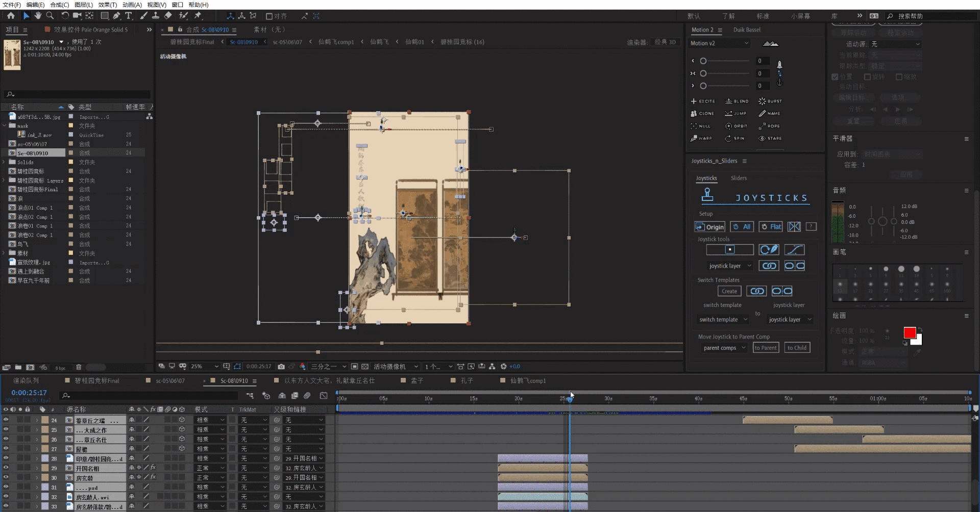Select the Rectangle shape tool
Viewport: 980px width, 512px height.
pyautogui.click(x=104, y=16)
